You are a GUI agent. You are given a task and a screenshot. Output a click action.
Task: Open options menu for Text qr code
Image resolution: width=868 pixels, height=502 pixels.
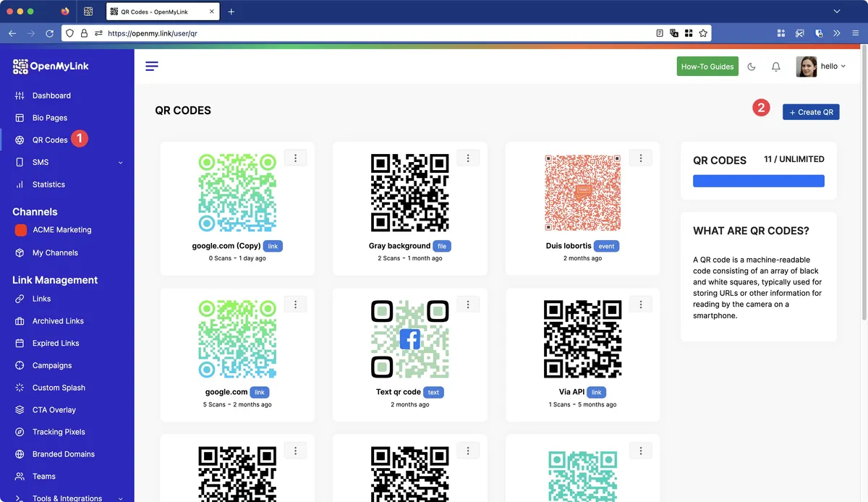(x=468, y=304)
